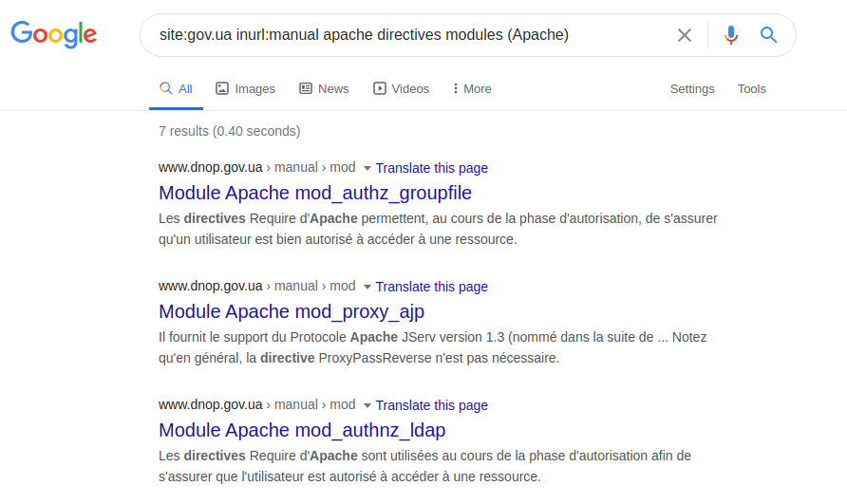Switch to the Videos tab
The image size is (847, 504).
[x=401, y=88]
